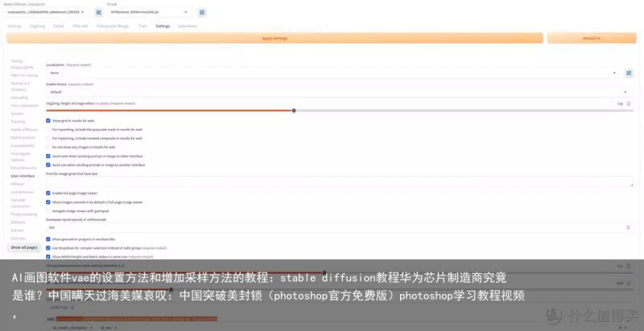
Task: Switch to the img2img tab
Action: (x=37, y=26)
